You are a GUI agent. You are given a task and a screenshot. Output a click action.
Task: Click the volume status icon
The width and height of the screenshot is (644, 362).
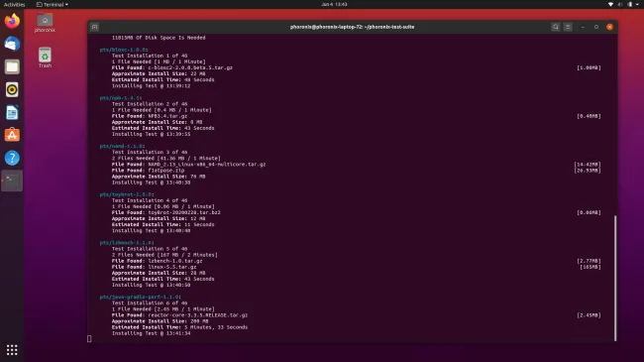coord(620,5)
